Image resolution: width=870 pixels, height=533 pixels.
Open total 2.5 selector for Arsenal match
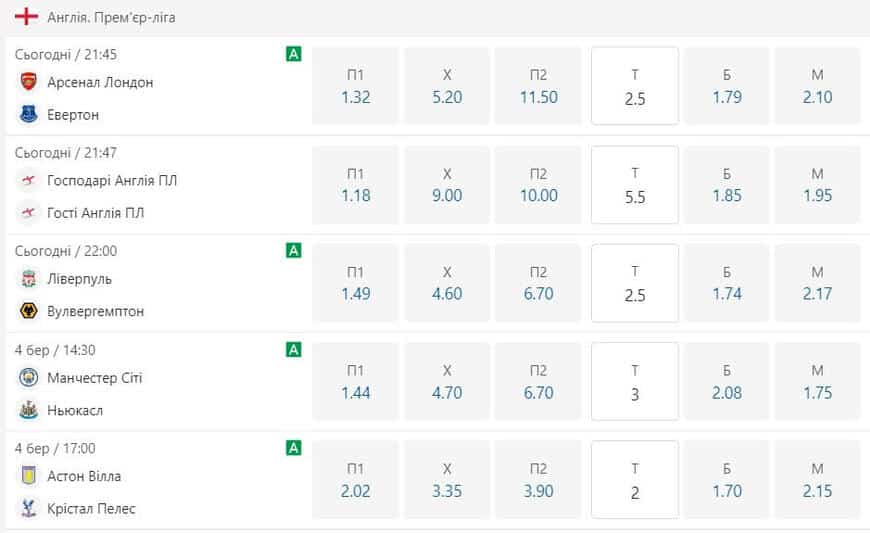tap(635, 86)
